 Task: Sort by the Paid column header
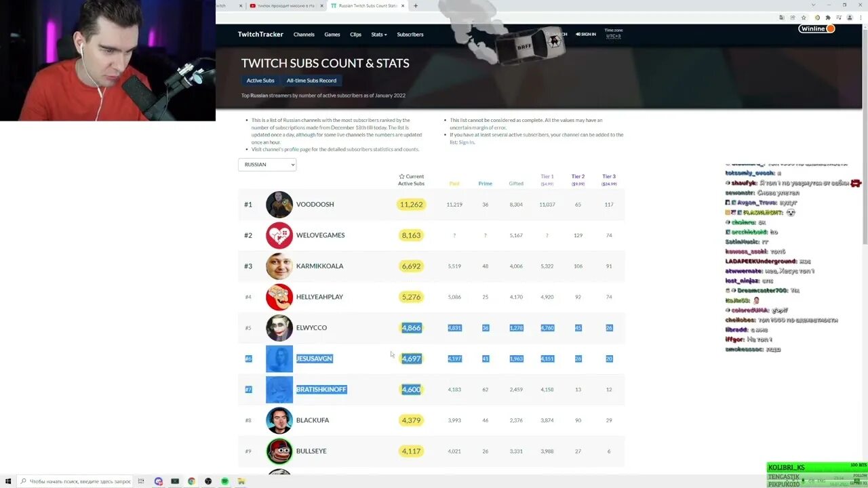click(x=454, y=184)
